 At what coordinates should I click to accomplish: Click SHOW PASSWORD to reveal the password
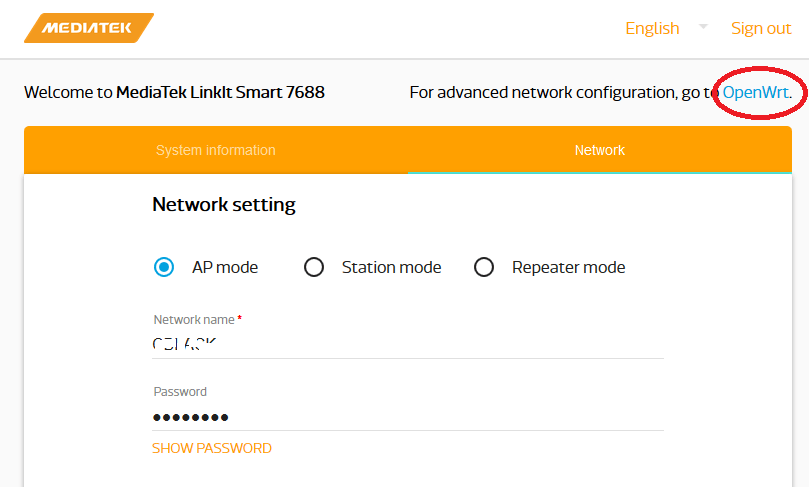pyautogui.click(x=211, y=448)
